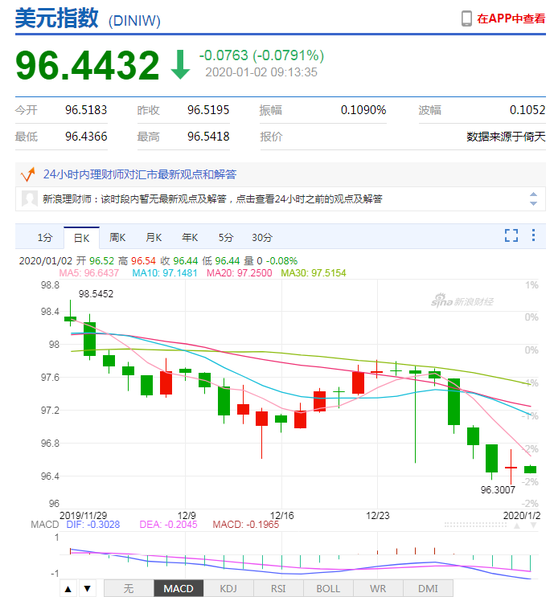Click the black down triangle below the chart
Viewport: 550px width, 597px height.
[x=87, y=589]
